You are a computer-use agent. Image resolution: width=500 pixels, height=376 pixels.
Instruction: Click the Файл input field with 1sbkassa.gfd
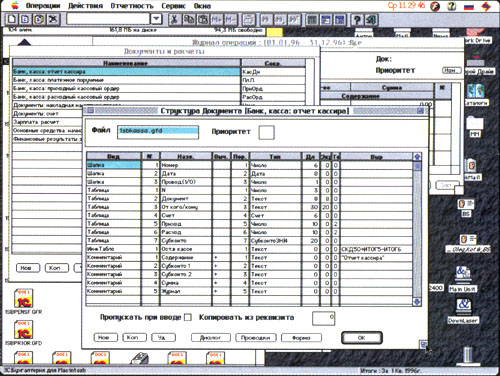pos(158,132)
